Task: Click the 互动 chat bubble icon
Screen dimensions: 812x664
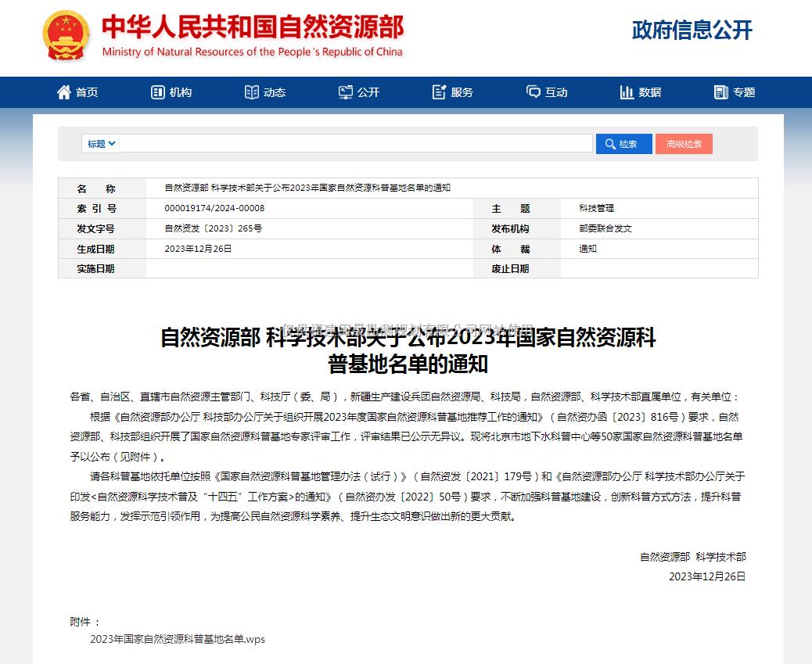Action: tap(533, 92)
